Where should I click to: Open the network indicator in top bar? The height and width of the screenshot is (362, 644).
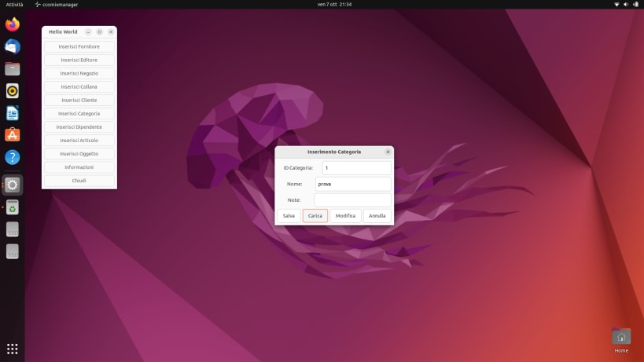[x=616, y=5]
